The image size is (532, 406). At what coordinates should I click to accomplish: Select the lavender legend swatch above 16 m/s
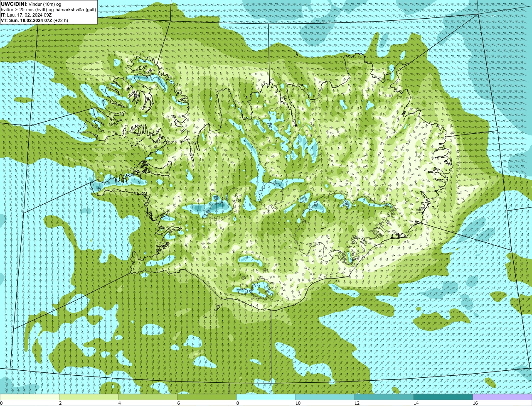502,397
